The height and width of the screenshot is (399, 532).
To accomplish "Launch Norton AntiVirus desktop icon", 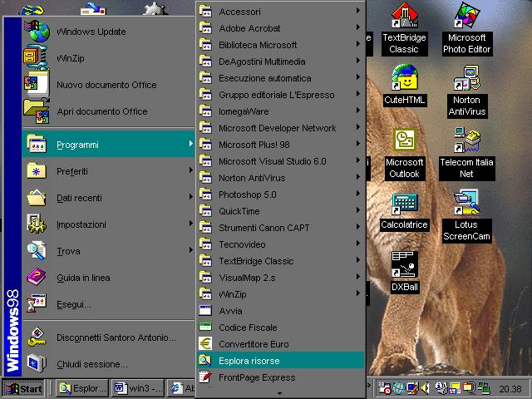I will 467,78.
